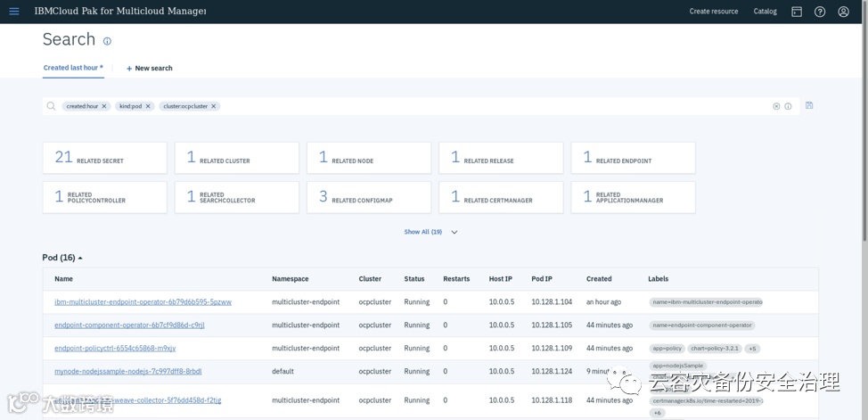The height and width of the screenshot is (420, 868).
Task: Click the chevron next to Show All
Action: point(454,232)
